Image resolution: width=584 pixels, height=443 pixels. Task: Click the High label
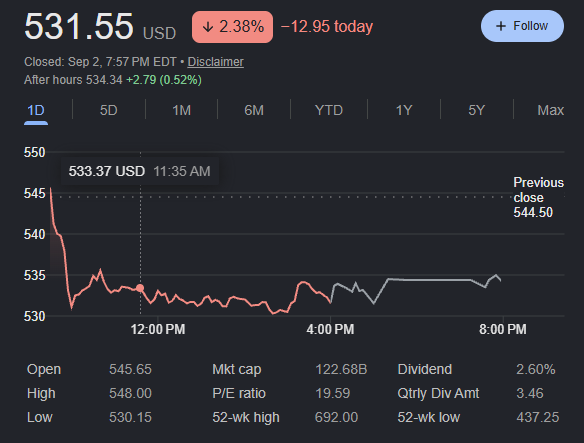(x=41, y=393)
